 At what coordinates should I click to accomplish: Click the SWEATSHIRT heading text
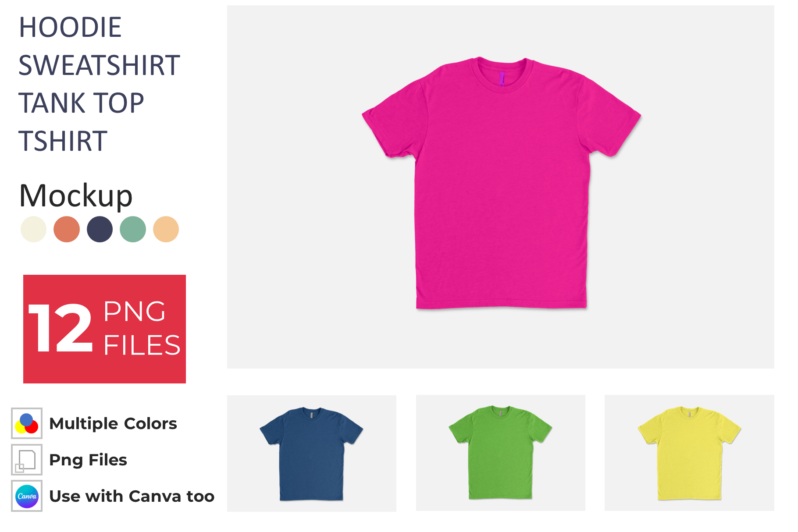pos(99,65)
